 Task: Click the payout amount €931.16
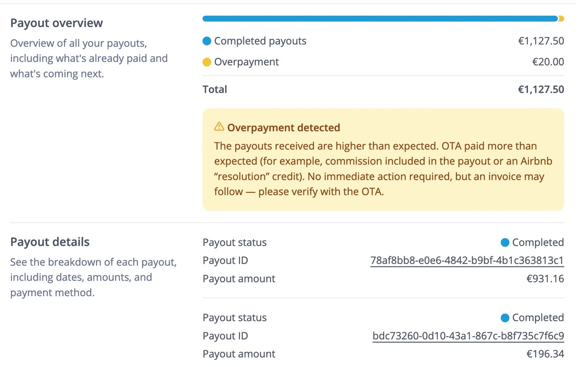(545, 279)
